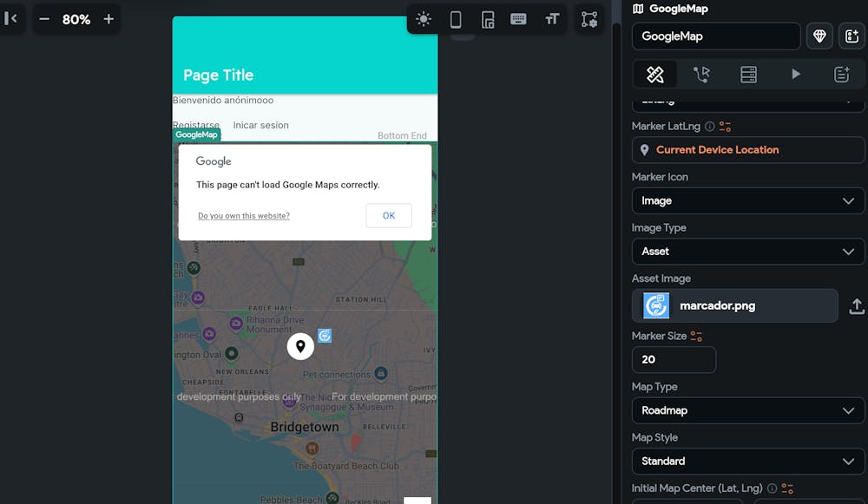Select 'Bienvenido anónimooo' text
This screenshot has height=504, width=868.
click(x=223, y=100)
